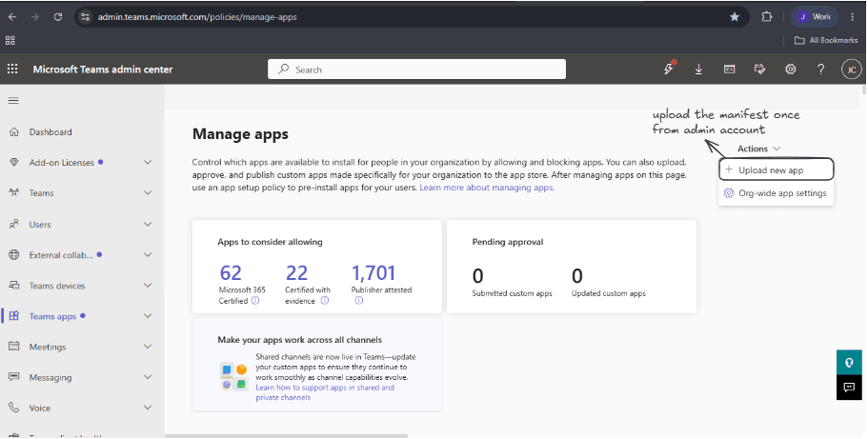Open the JC account avatar

click(852, 70)
